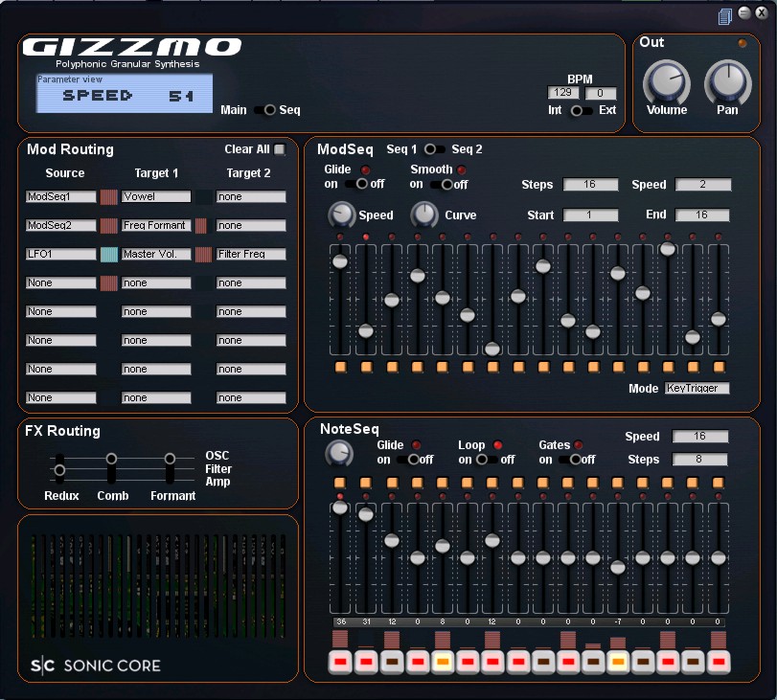Image resolution: width=777 pixels, height=700 pixels.
Task: Open the Vowel target dropdown
Action: (156, 196)
